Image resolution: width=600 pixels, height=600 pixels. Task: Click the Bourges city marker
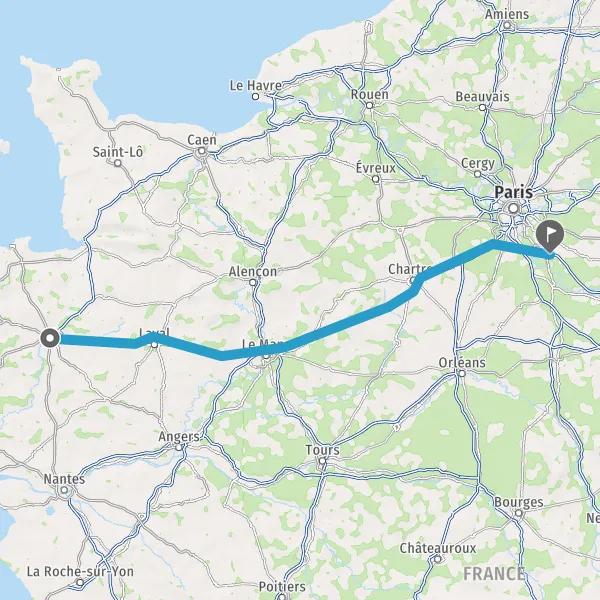point(519,513)
